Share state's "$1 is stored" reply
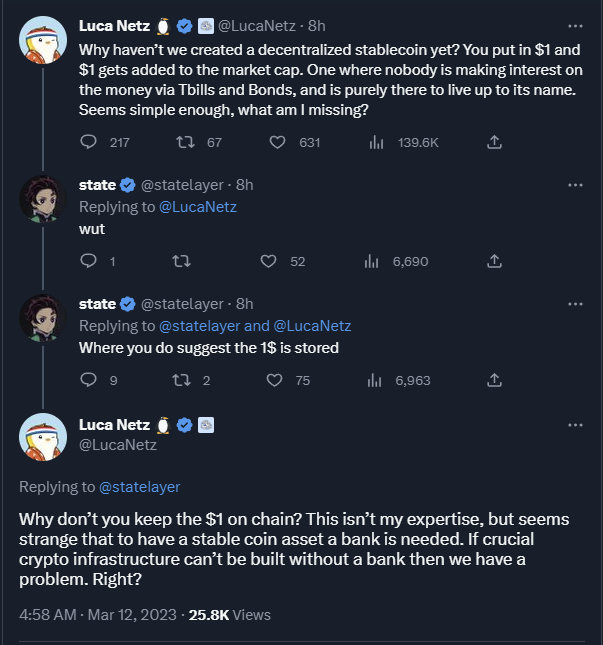Image resolution: width=603 pixels, height=645 pixels. [494, 380]
